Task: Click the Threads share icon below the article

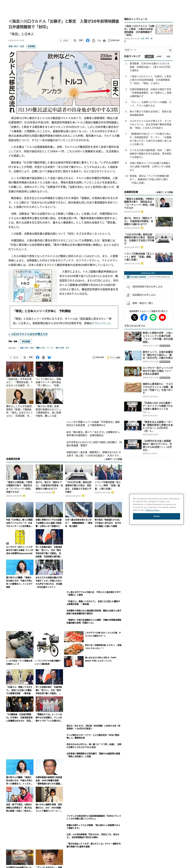Action: (x=44, y=357)
